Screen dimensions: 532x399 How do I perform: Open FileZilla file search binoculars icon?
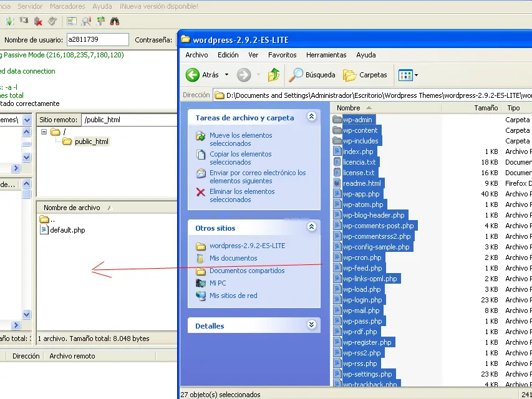(x=115, y=21)
